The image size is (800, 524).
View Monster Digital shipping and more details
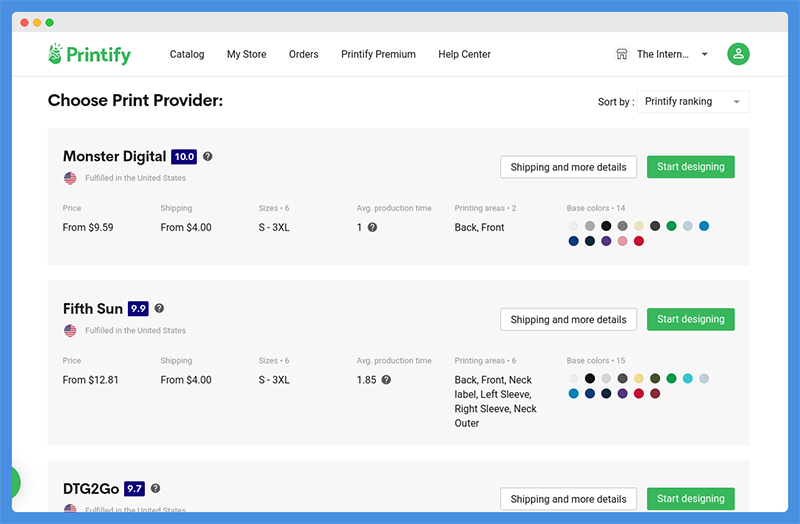[568, 167]
